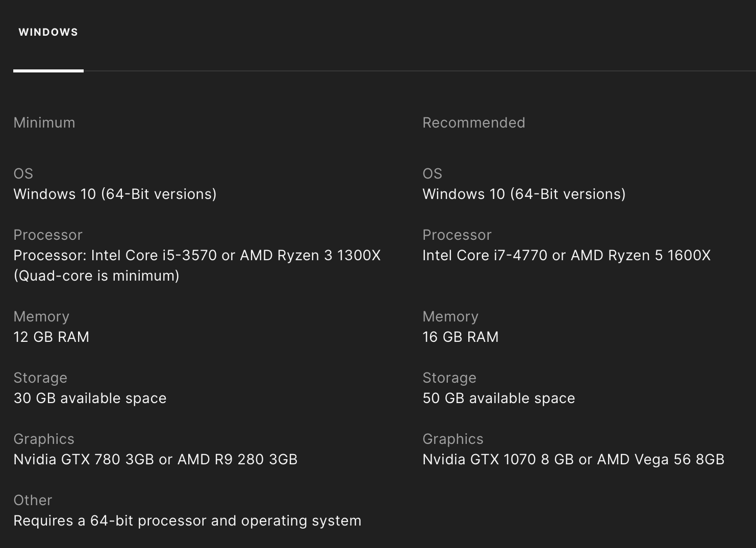
Task: Click the Other label under Minimum
Action: pyautogui.click(x=33, y=500)
